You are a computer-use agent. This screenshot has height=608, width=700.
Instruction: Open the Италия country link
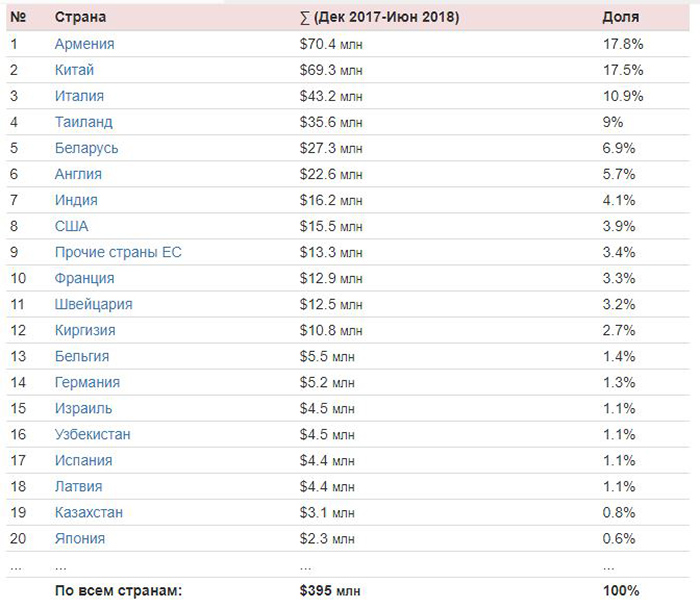(x=79, y=96)
